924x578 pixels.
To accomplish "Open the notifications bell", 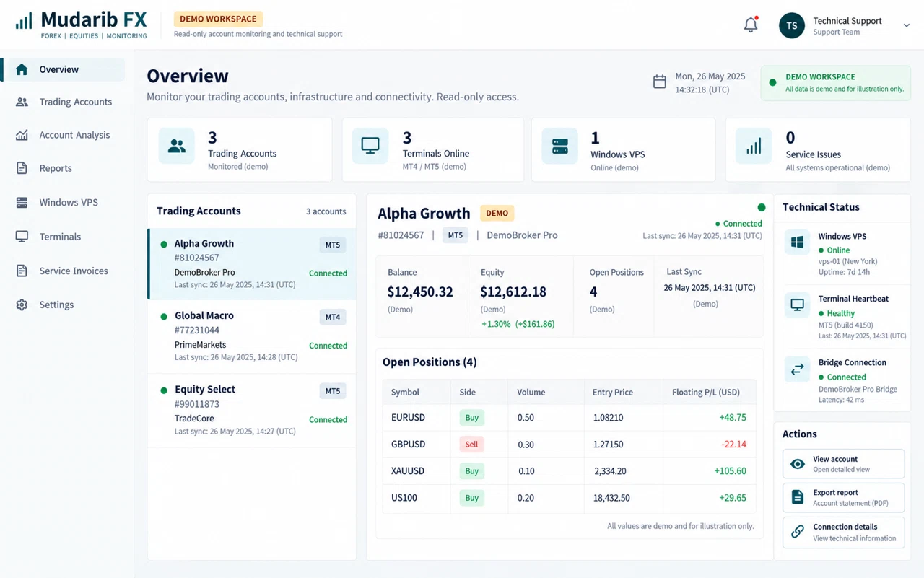I will tap(751, 25).
